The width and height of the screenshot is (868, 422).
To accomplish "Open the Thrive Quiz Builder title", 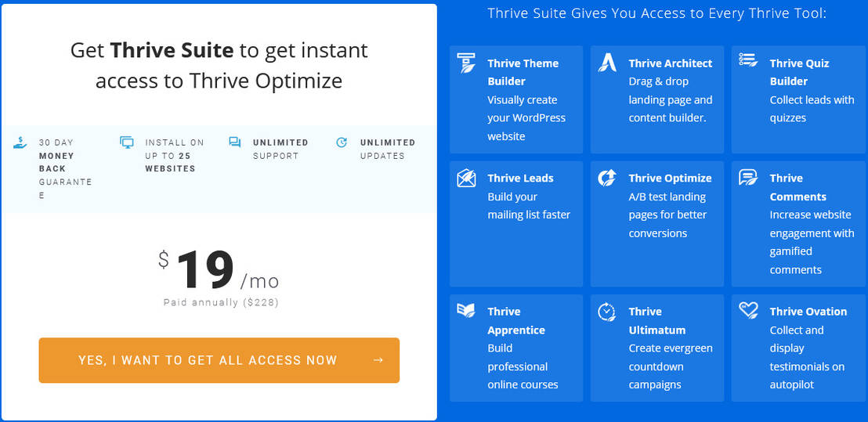I will click(x=799, y=72).
